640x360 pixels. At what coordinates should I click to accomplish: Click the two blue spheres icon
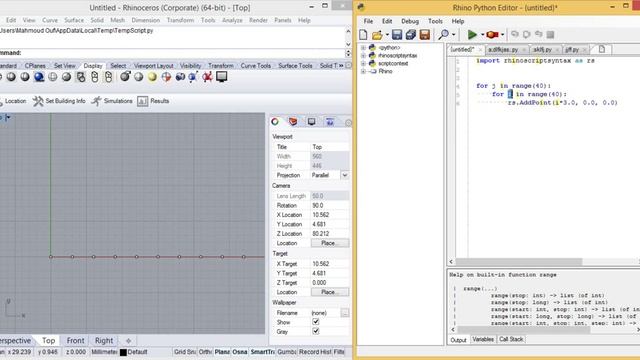pyautogui.click(x=180, y=77)
